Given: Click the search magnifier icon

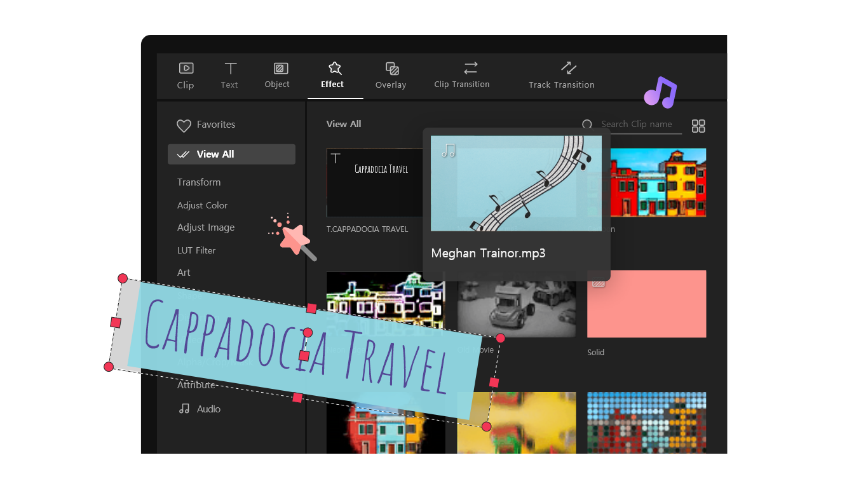Looking at the screenshot, I should point(587,125).
